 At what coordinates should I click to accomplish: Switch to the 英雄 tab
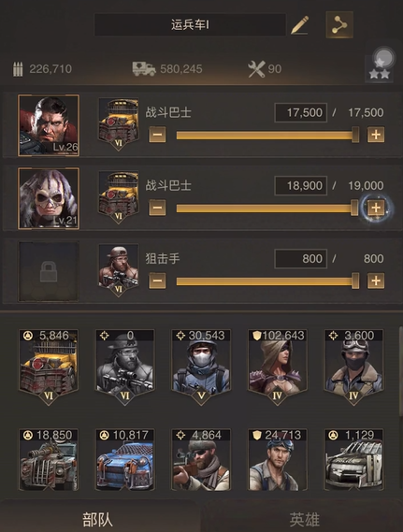pos(304,520)
